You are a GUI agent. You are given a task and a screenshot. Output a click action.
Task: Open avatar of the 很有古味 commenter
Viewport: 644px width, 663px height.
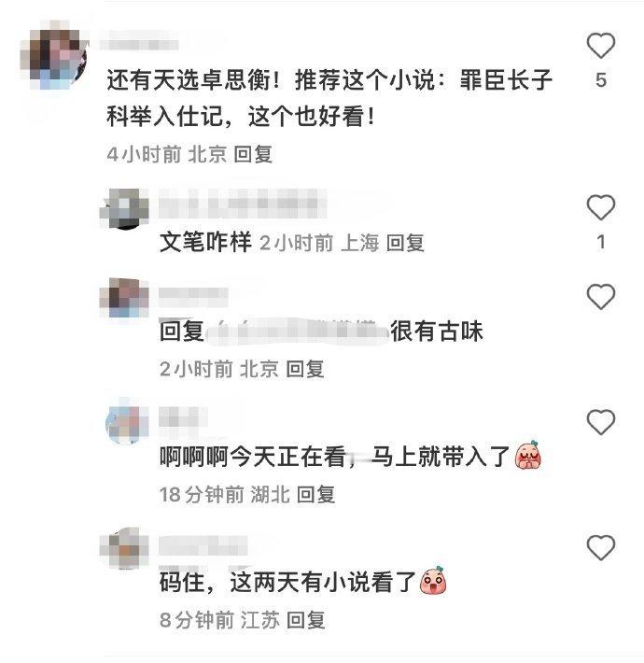coord(124,298)
